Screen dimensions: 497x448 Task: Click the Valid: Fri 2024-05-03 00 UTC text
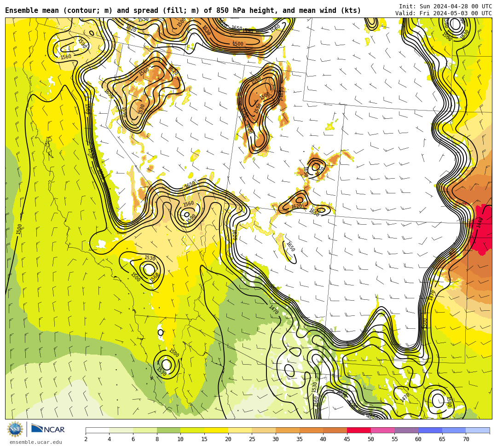click(444, 13)
